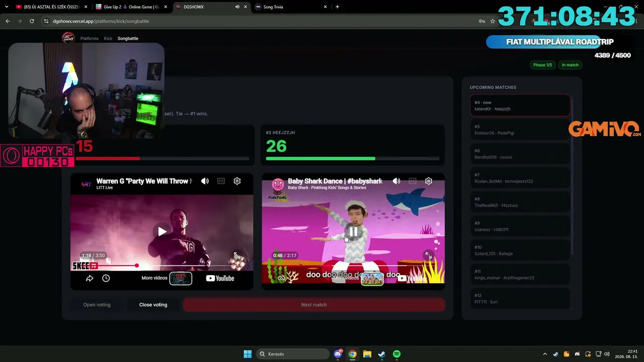Mute the DGSHOWX tab audio icon
This screenshot has height=362, width=644.
(237, 7)
